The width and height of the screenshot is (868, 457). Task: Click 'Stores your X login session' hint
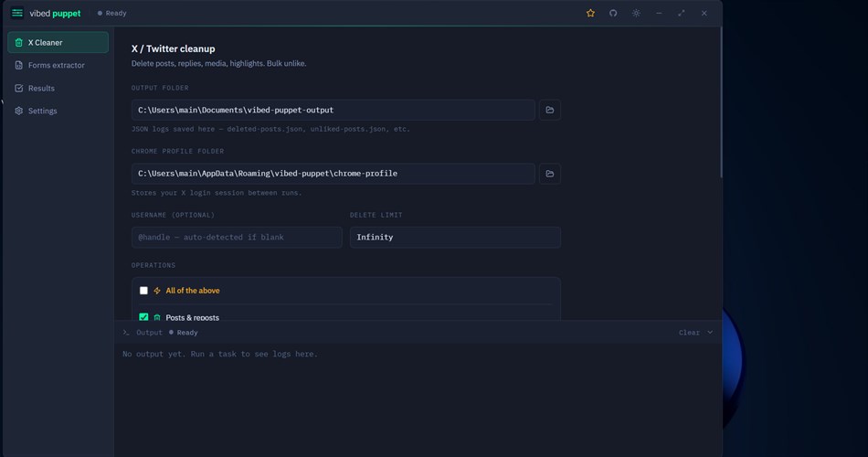pyautogui.click(x=217, y=193)
